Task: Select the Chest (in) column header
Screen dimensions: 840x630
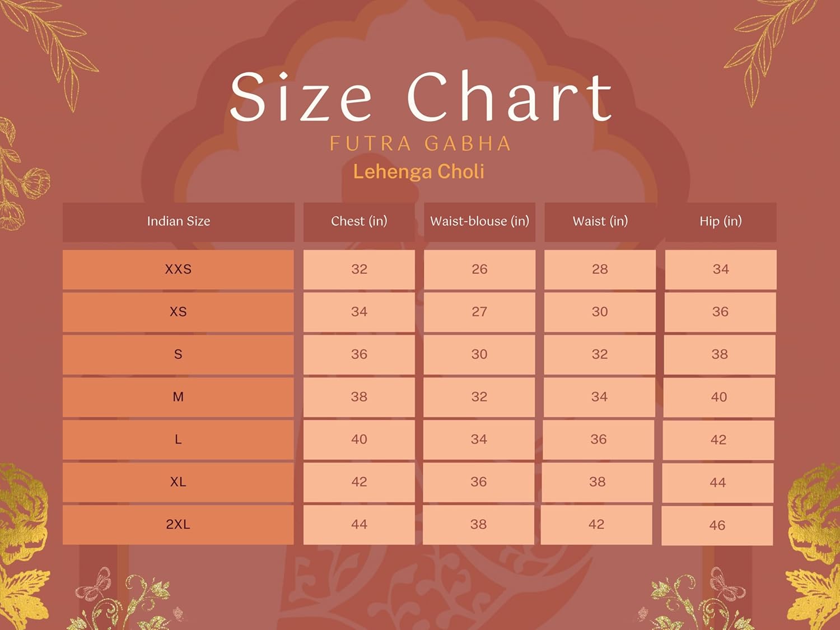Action: [359, 221]
